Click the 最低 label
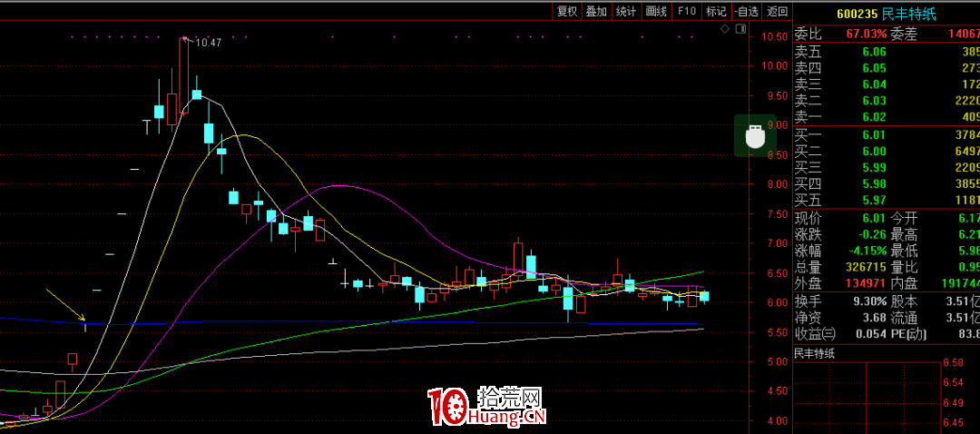The height and width of the screenshot is (434, 980). tap(904, 252)
